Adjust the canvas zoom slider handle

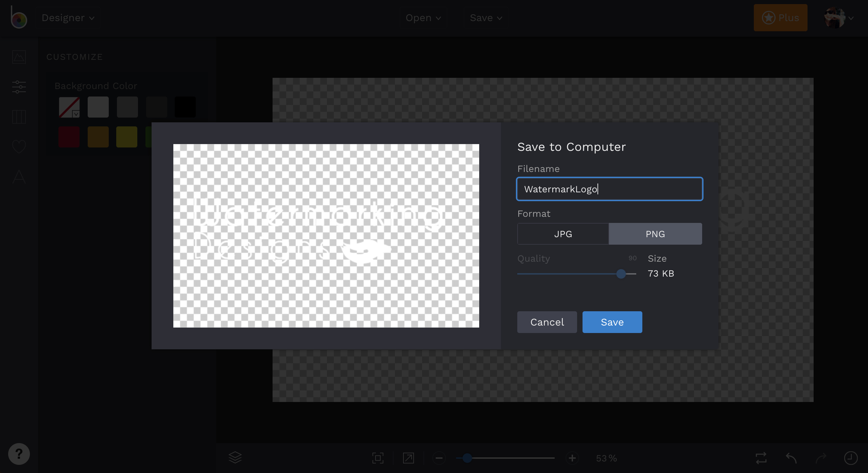467,458
